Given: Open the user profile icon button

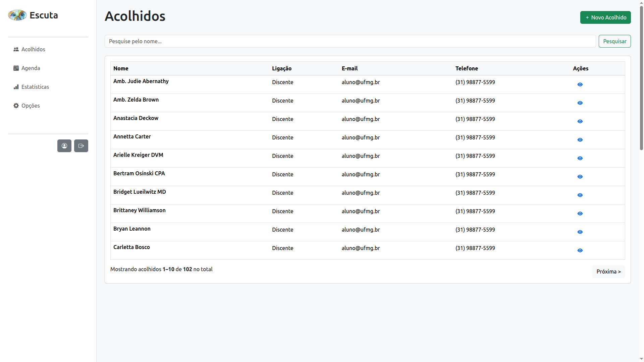Looking at the screenshot, I should (64, 146).
